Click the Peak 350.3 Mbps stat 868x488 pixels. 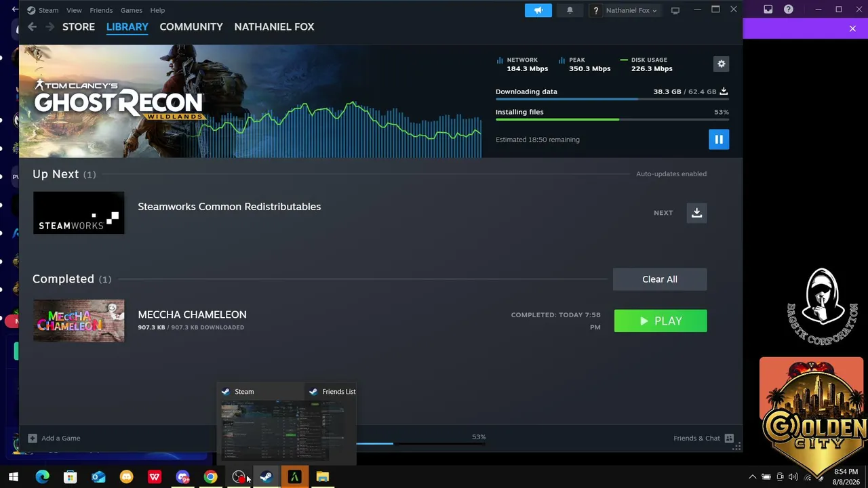tap(584, 64)
